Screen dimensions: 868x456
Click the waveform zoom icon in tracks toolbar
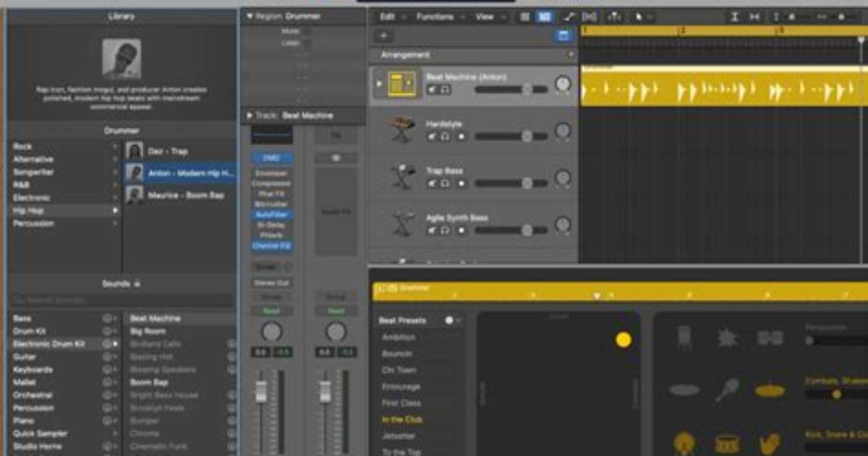(x=734, y=17)
